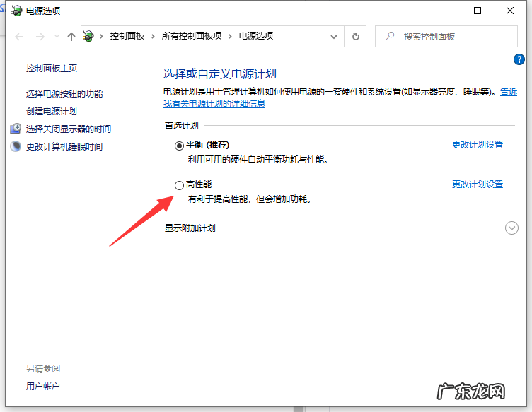Click description 有利于提高性能，但会增加功耗
The width and height of the screenshot is (532, 412).
point(249,199)
